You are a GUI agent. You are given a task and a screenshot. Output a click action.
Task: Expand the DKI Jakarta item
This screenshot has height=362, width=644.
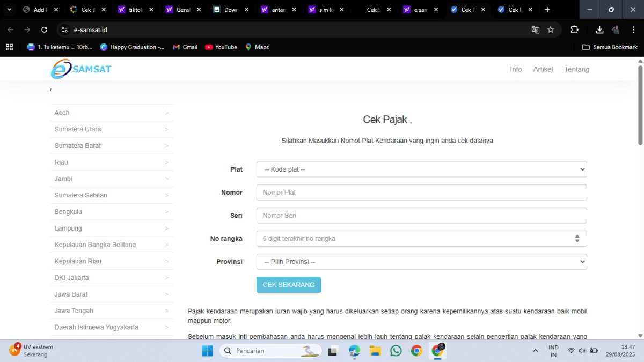click(112, 278)
